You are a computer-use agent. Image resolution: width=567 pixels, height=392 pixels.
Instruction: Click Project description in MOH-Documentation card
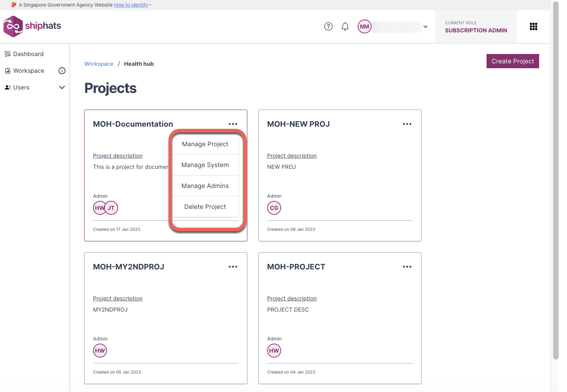(x=118, y=156)
